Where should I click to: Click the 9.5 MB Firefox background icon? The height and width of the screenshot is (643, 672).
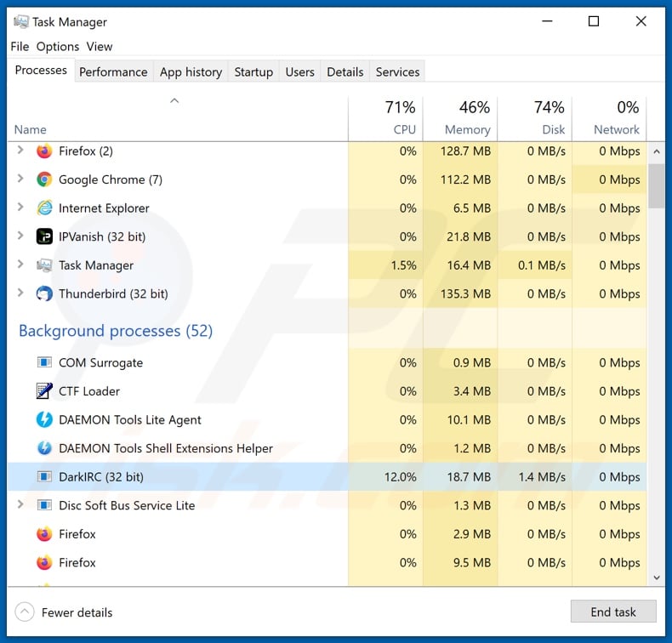coord(44,562)
